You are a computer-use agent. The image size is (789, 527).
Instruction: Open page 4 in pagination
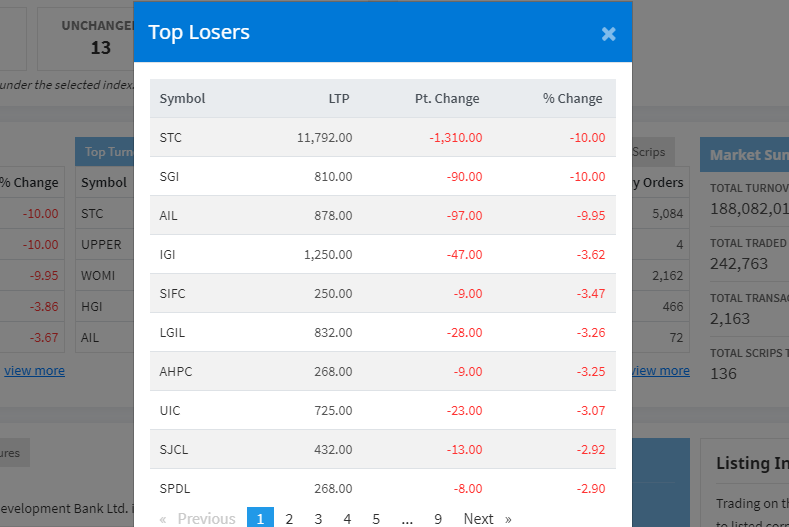pyautogui.click(x=347, y=518)
